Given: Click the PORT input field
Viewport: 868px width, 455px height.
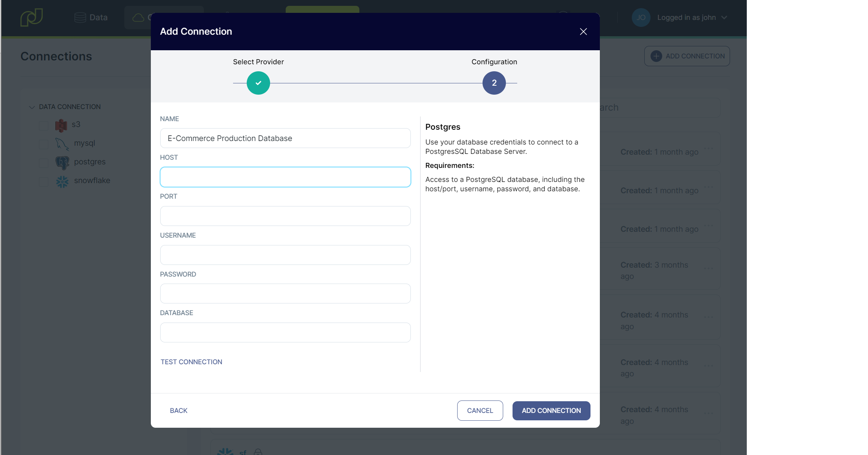Looking at the screenshot, I should click(285, 216).
